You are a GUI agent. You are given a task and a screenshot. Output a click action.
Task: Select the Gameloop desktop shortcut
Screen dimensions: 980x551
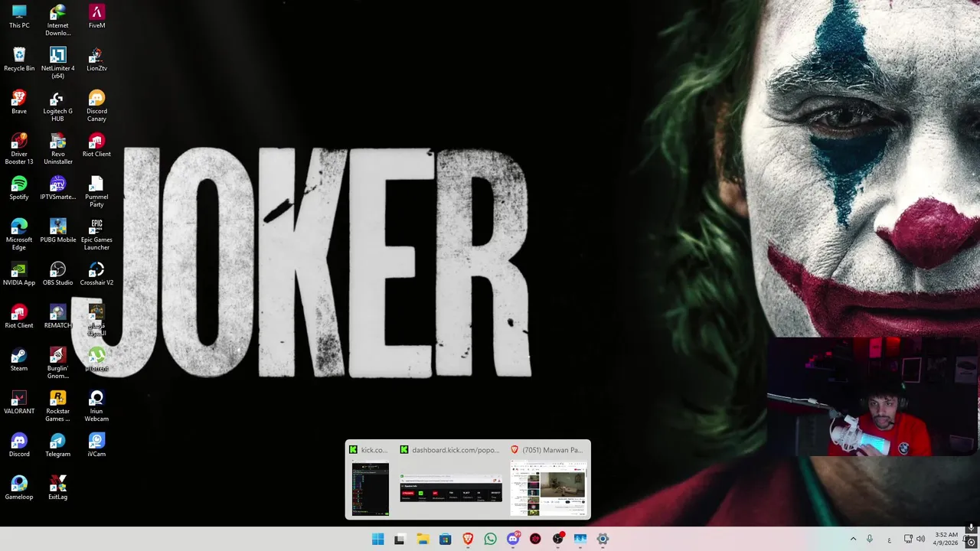tap(19, 488)
